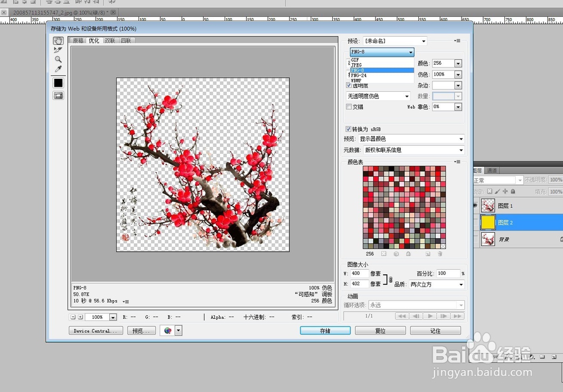
Task: Choose JPEG from format list
Action: click(382, 65)
